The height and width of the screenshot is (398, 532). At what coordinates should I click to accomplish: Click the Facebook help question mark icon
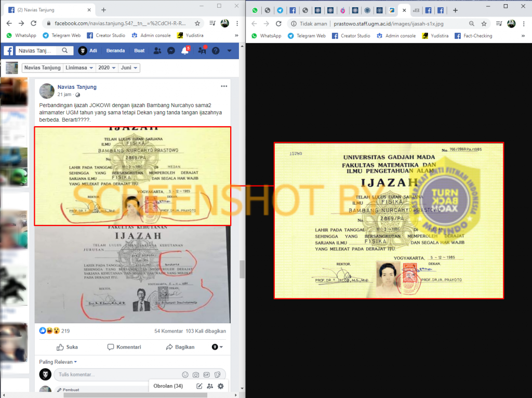click(x=215, y=50)
